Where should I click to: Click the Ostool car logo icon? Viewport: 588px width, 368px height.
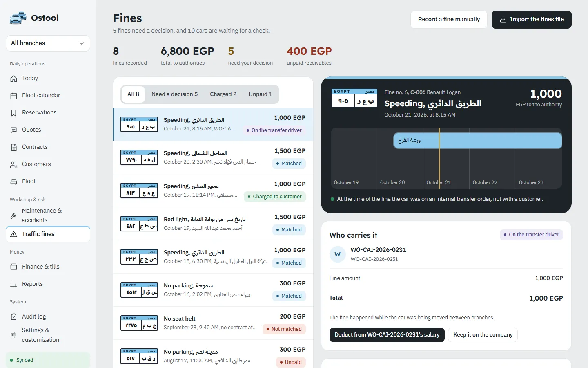[x=18, y=18]
